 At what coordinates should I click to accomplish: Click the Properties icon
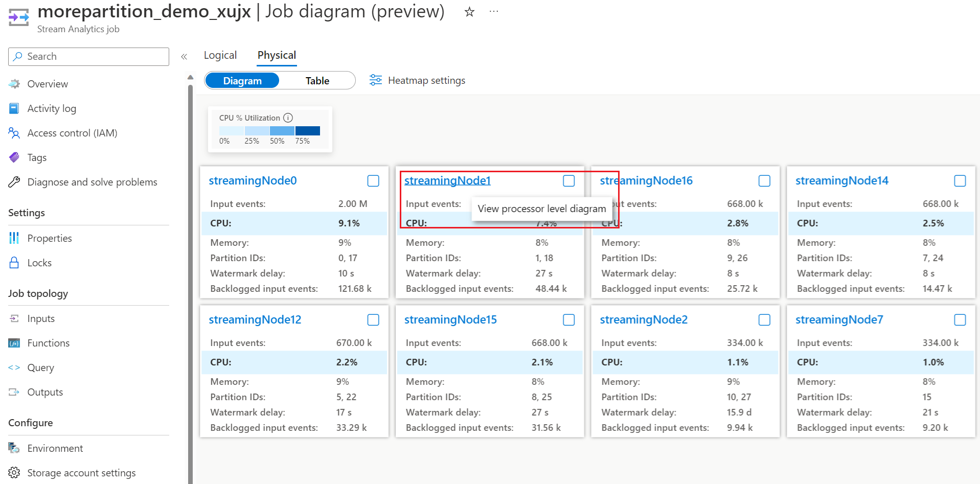pos(14,238)
